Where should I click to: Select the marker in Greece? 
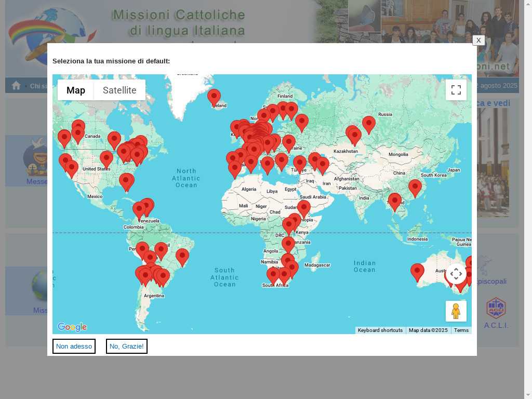point(281,162)
